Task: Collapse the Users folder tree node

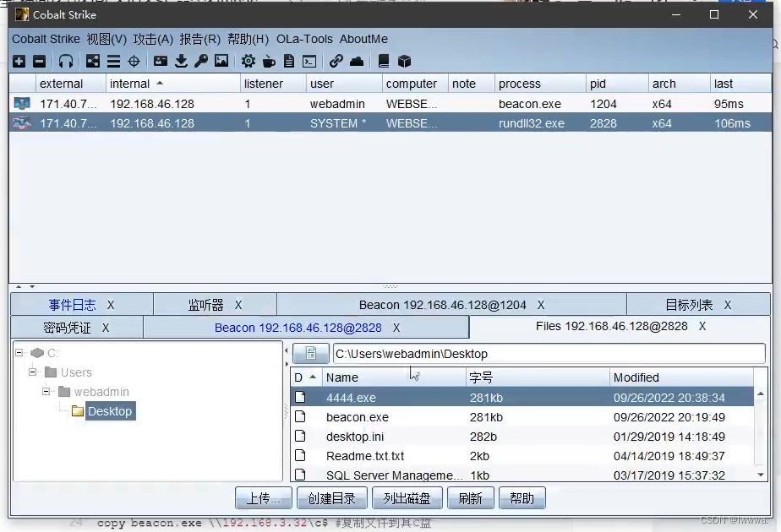Action: point(32,372)
